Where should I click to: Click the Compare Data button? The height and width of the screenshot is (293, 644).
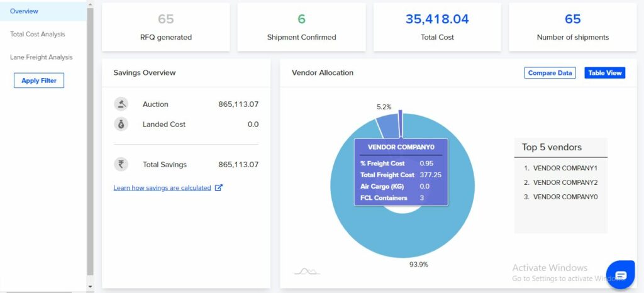pos(550,73)
